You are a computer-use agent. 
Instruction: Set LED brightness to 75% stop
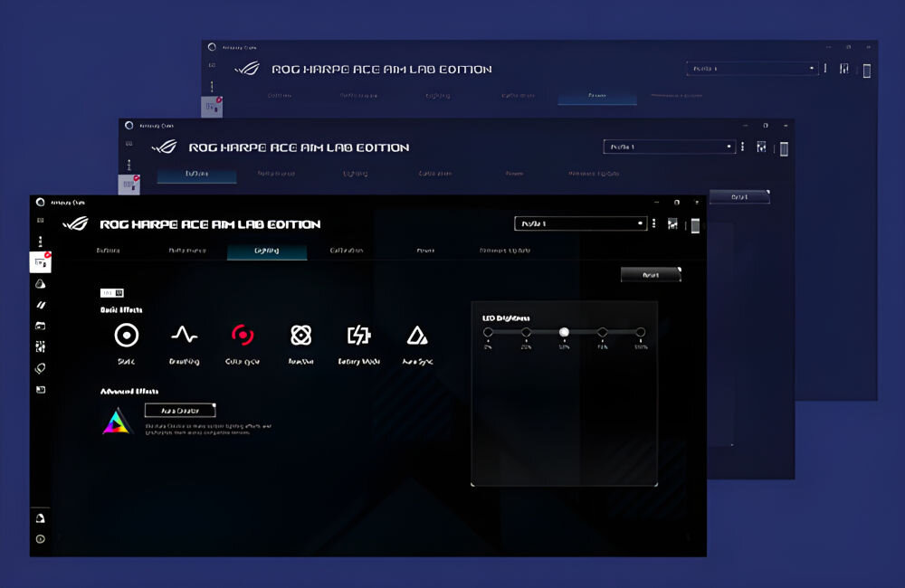click(x=602, y=332)
